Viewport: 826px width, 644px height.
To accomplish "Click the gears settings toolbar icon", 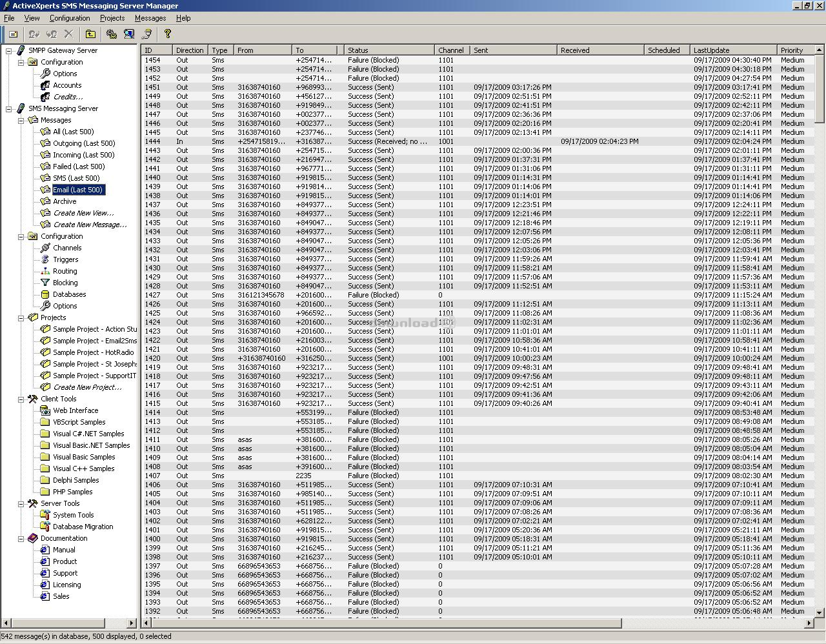I will pos(112,34).
